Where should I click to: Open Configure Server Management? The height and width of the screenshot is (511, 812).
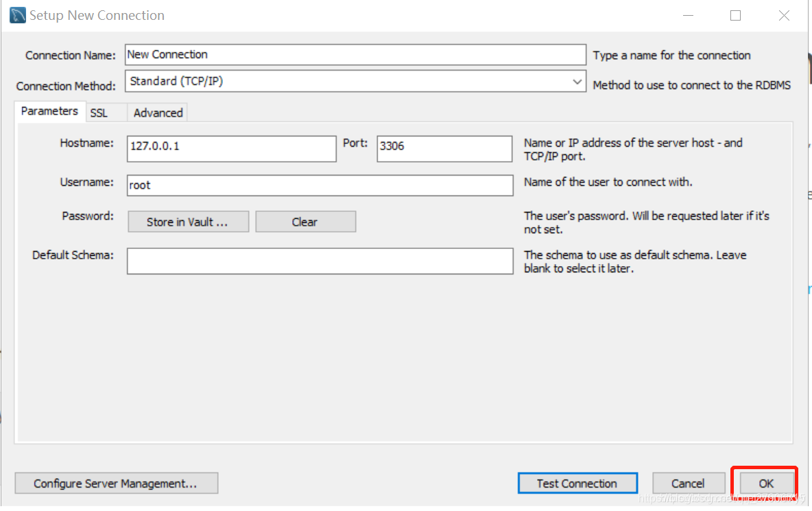[x=116, y=483]
